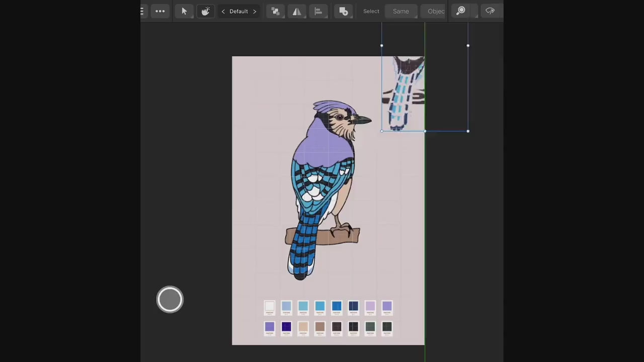Click the add shape boolean icon
This screenshot has height=362, width=644.
pyautogui.click(x=344, y=11)
